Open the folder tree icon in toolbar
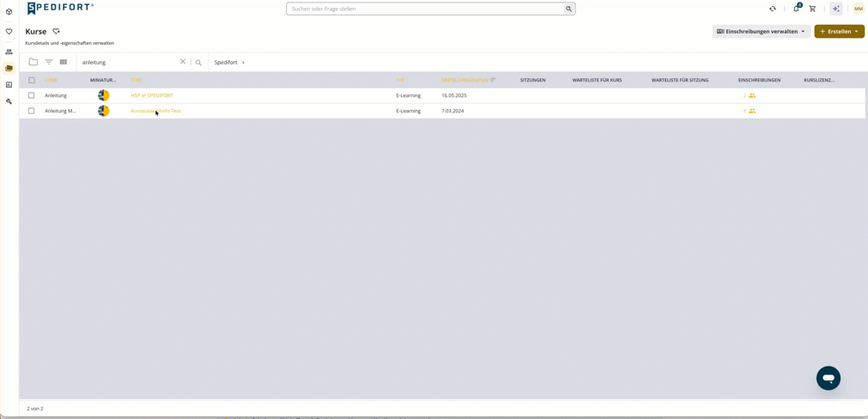The image size is (868, 419). click(33, 62)
